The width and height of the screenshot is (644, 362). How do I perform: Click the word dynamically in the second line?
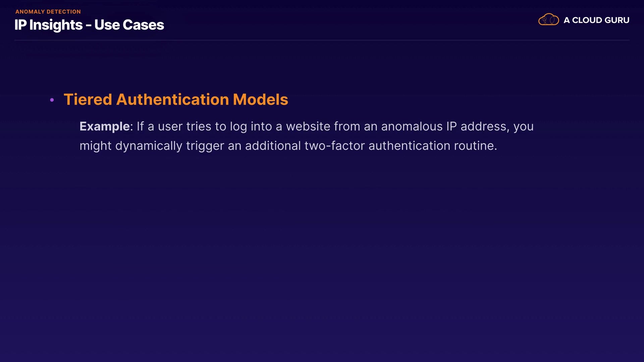coord(149,146)
